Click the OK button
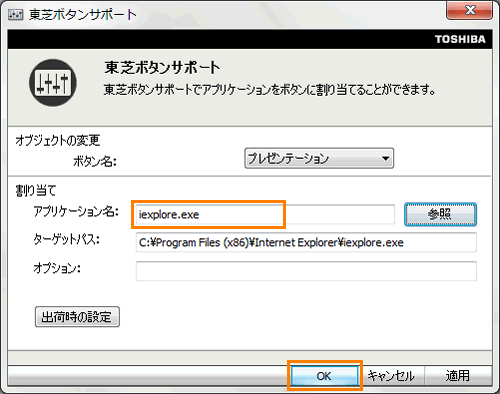 click(324, 376)
